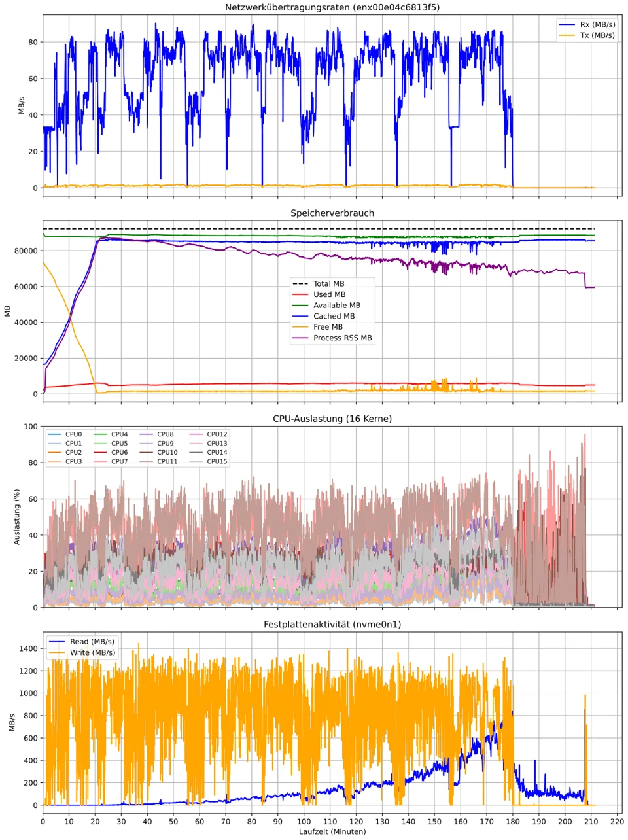Image resolution: width=628 pixels, height=840 pixels.
Task: Click the "80000" tick on the memory chart
Action: (27, 251)
